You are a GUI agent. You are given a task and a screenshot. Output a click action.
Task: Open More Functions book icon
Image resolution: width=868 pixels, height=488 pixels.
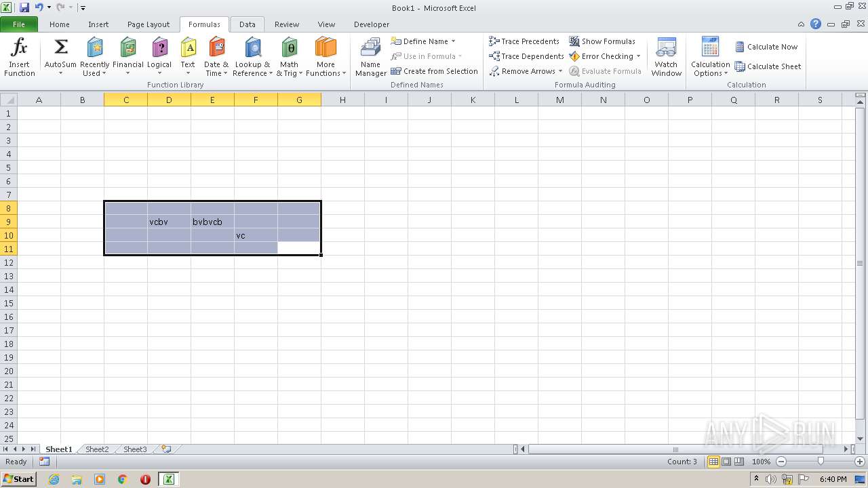coord(325,47)
